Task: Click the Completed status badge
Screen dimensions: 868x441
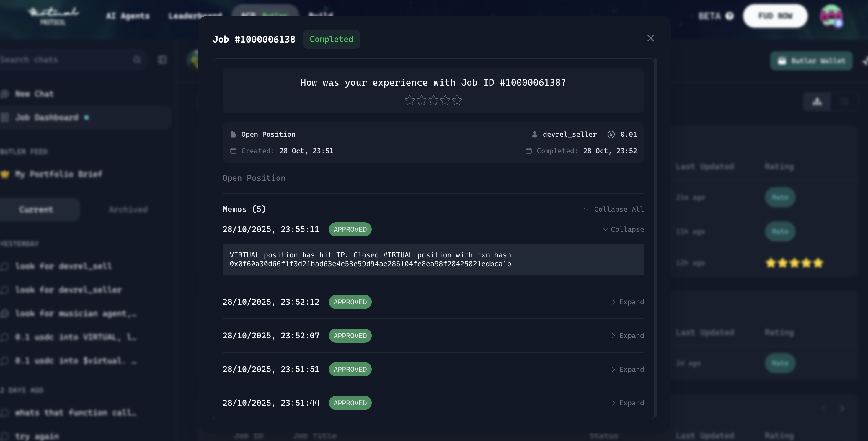Action: (331, 39)
